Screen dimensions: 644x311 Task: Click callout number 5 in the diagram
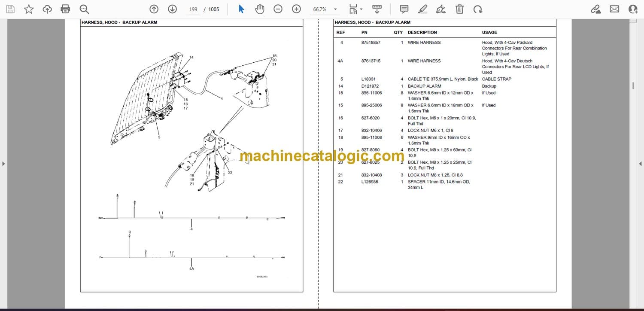click(159, 137)
